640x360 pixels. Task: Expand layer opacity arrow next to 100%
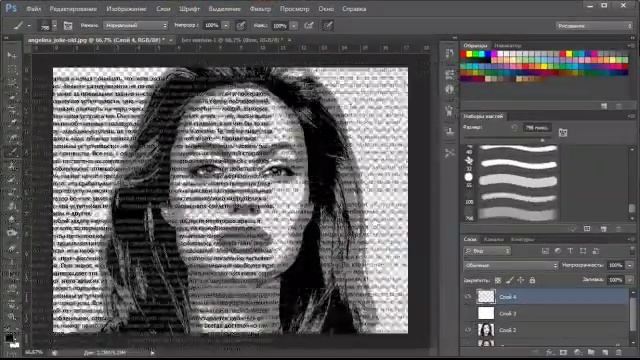click(x=630, y=265)
